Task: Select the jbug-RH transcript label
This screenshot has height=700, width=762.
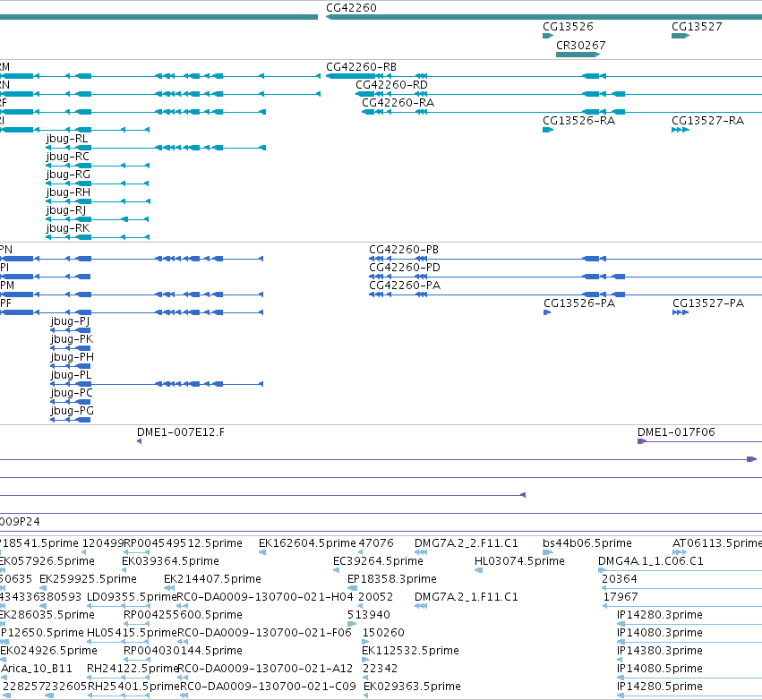Action: click(x=68, y=192)
